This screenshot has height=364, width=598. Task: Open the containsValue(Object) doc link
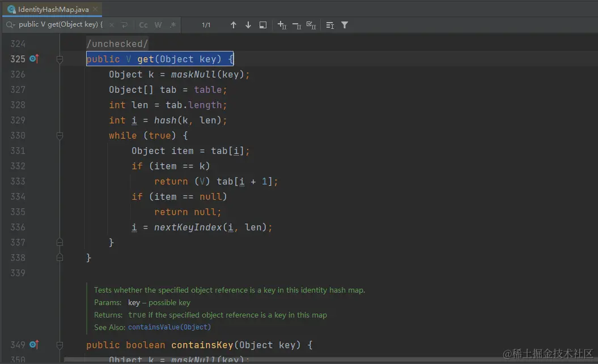point(169,327)
